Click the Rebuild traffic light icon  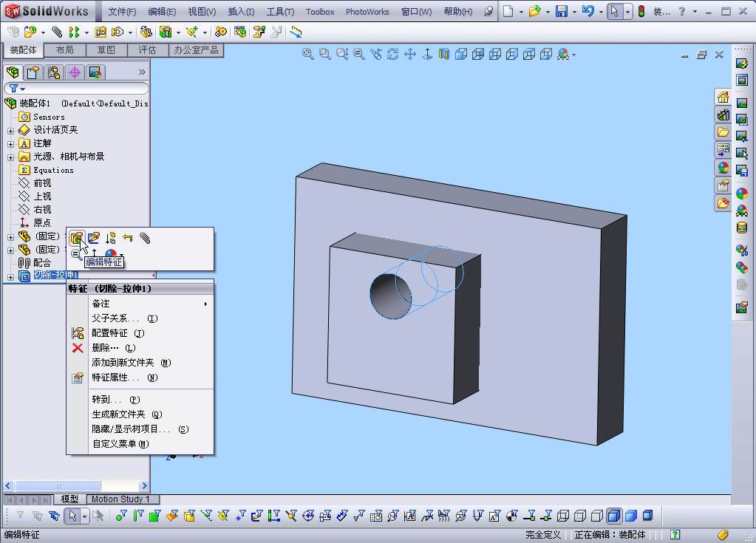tap(641, 11)
